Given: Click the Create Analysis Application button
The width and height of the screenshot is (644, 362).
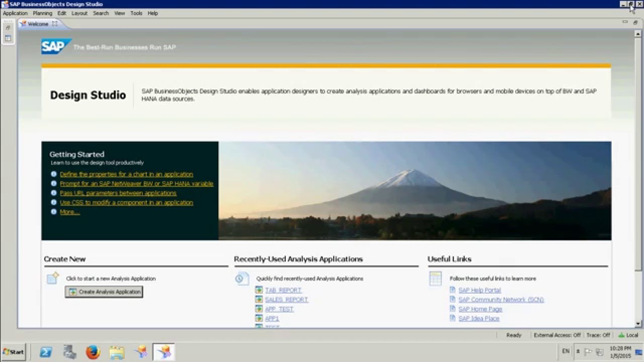Looking at the screenshot, I should click(104, 292).
